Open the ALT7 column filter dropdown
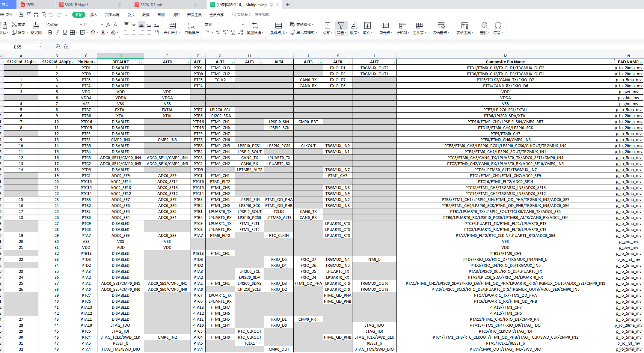Screen dimensions: 644x353 click(x=394, y=62)
